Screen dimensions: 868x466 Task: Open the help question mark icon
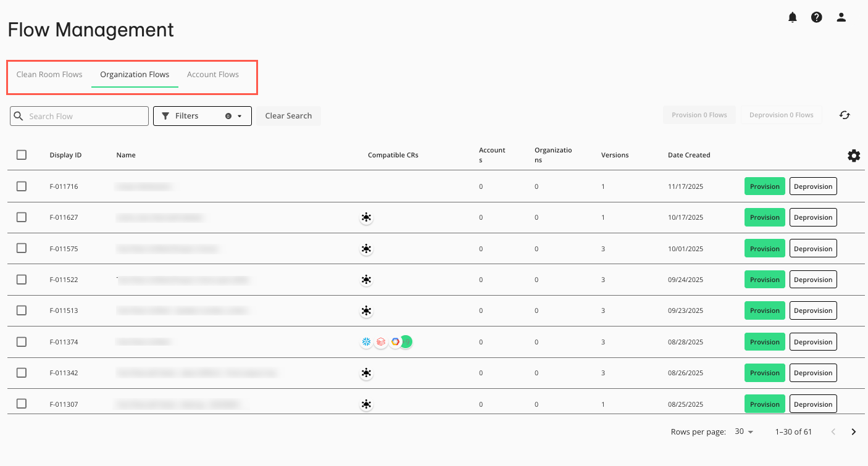coord(817,17)
